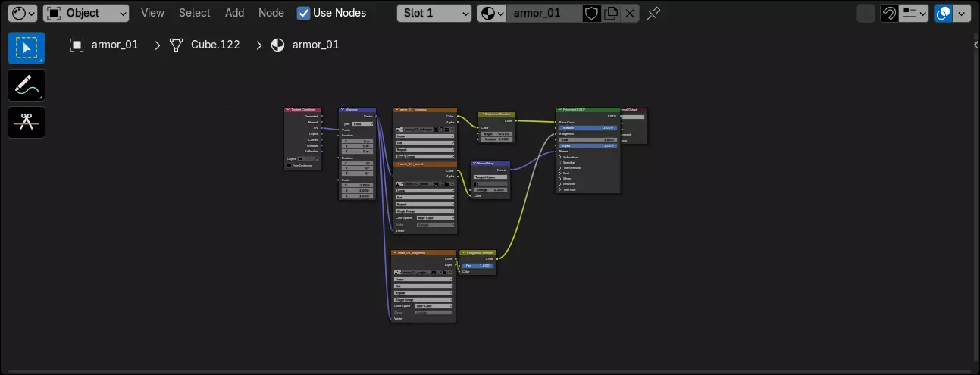Screen dimensions: 980x375
Task: Open the snap node element dropdown
Action: pyautogui.click(x=915, y=13)
